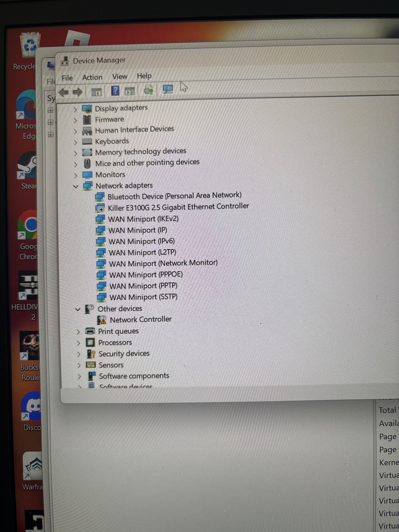The height and width of the screenshot is (532, 399).
Task: Open the Action menu
Action: point(92,77)
